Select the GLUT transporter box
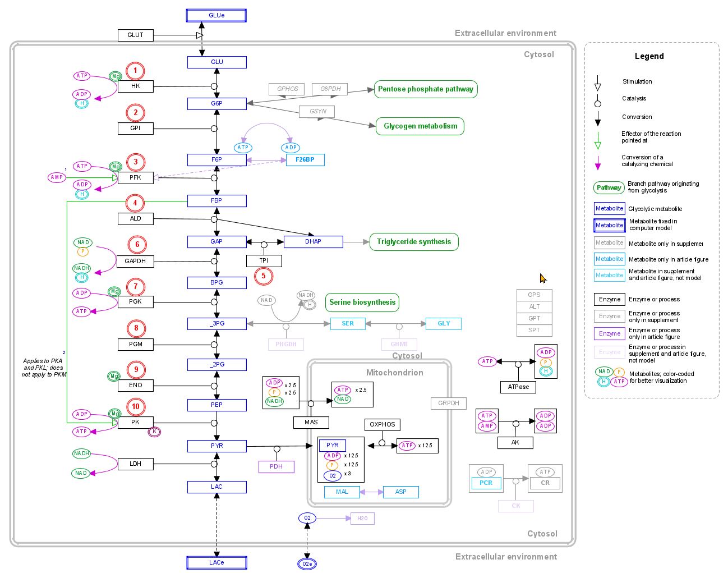Image resolution: width=728 pixels, height=573 pixels. pos(135,35)
